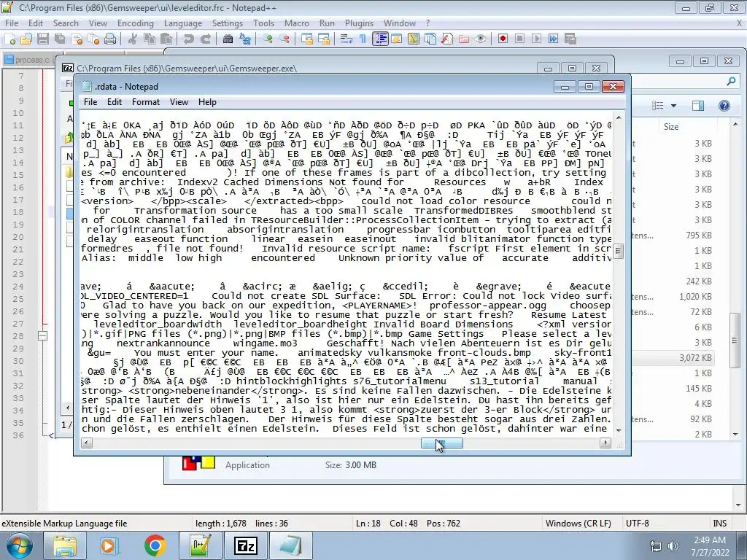Open Find with the binoculars icon

228,39
